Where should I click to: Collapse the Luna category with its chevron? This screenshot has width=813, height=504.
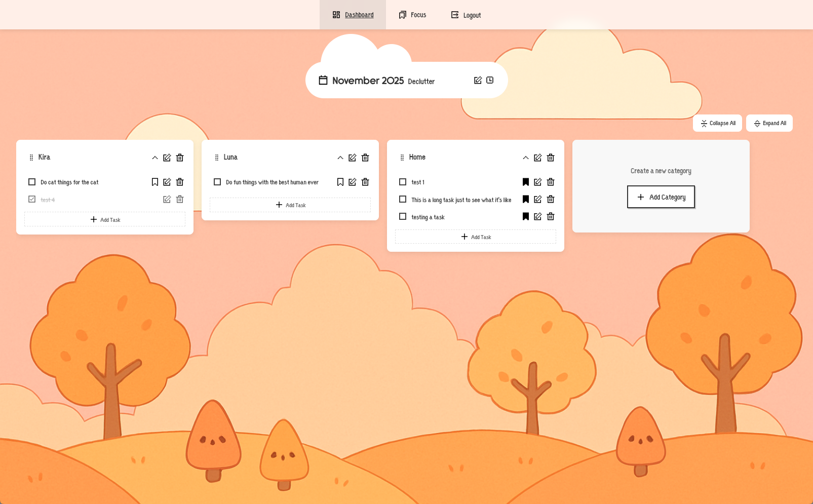340,158
